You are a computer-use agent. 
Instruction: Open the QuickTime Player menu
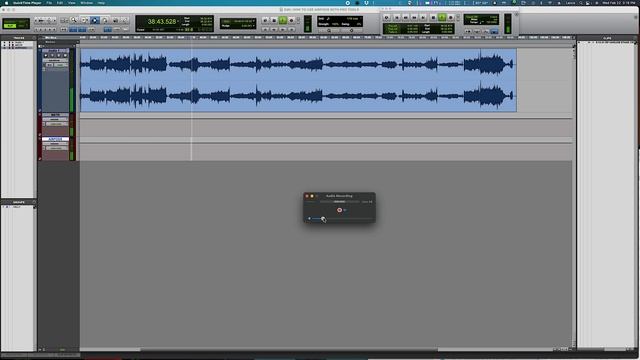[x=27, y=3]
